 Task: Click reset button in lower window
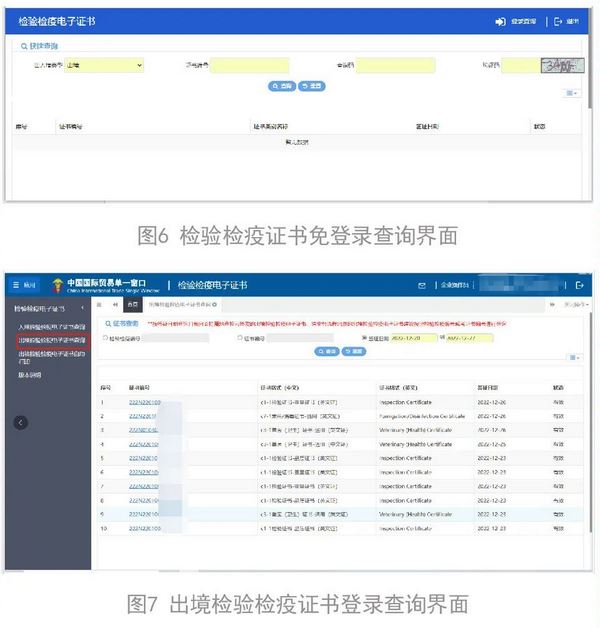[x=354, y=352]
